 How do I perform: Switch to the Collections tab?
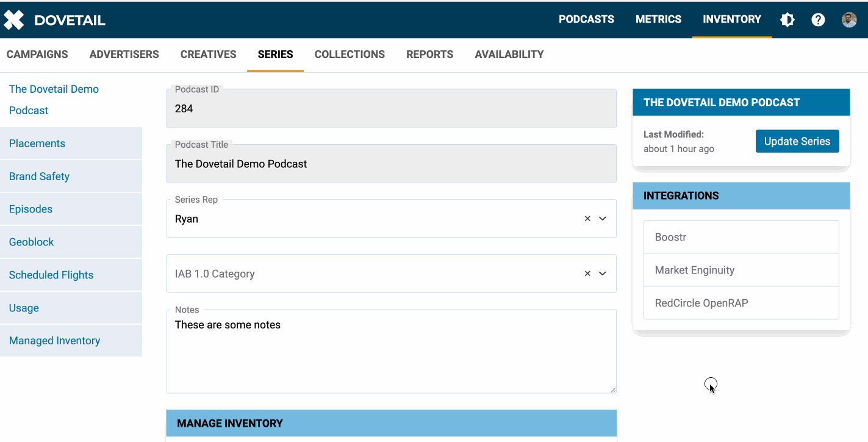(350, 54)
